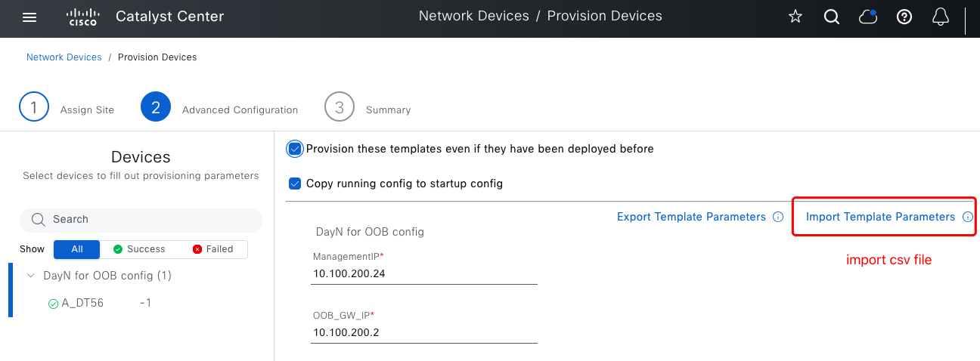
Task: Open the hamburger navigation menu
Action: click(29, 17)
